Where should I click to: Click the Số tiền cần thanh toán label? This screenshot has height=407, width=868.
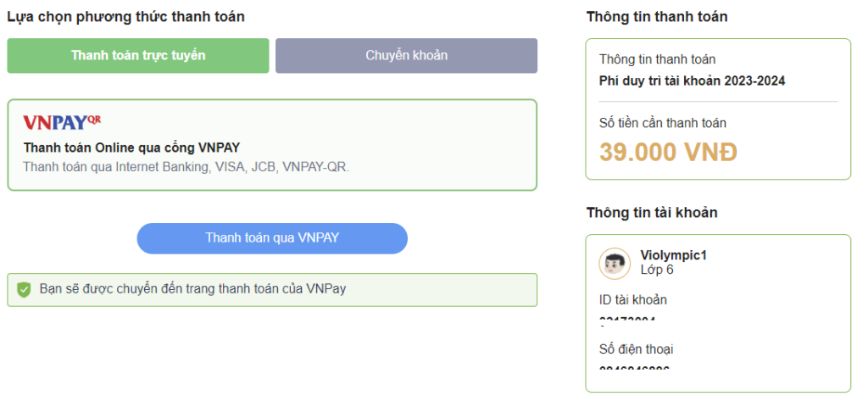[662, 124]
